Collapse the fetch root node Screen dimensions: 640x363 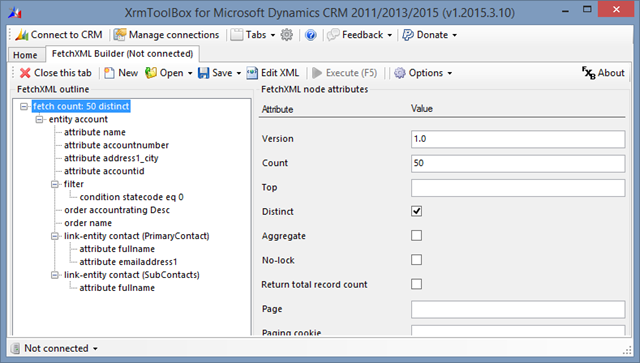tap(24, 107)
